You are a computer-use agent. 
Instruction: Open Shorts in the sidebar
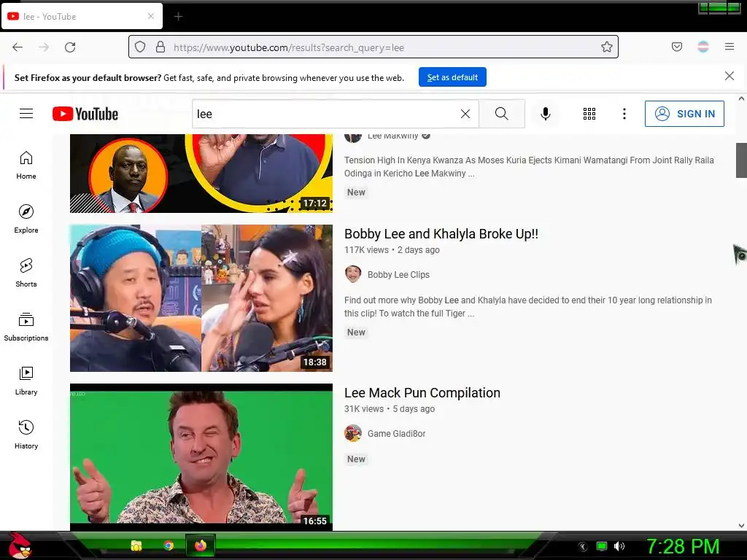point(26,273)
